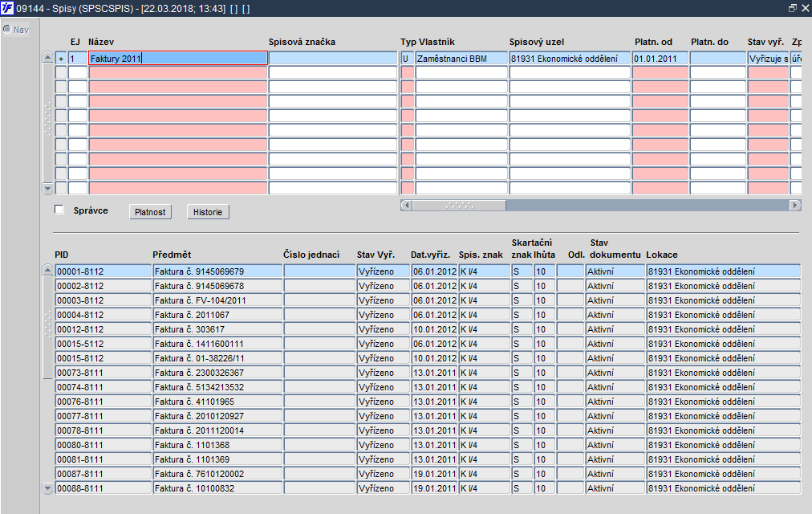Select the PID 00001-8112 cell

pos(104,271)
